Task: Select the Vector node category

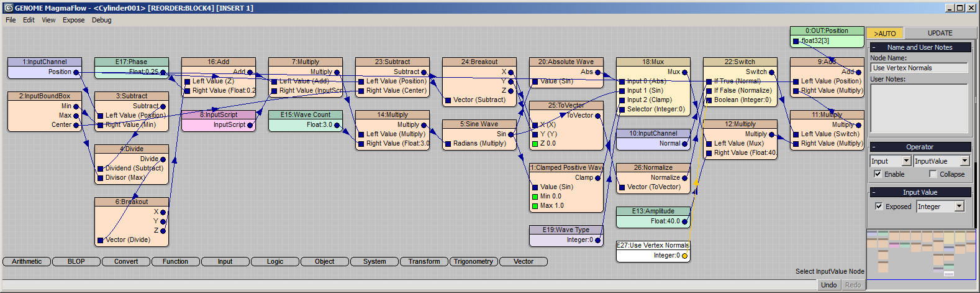Action: (524, 262)
